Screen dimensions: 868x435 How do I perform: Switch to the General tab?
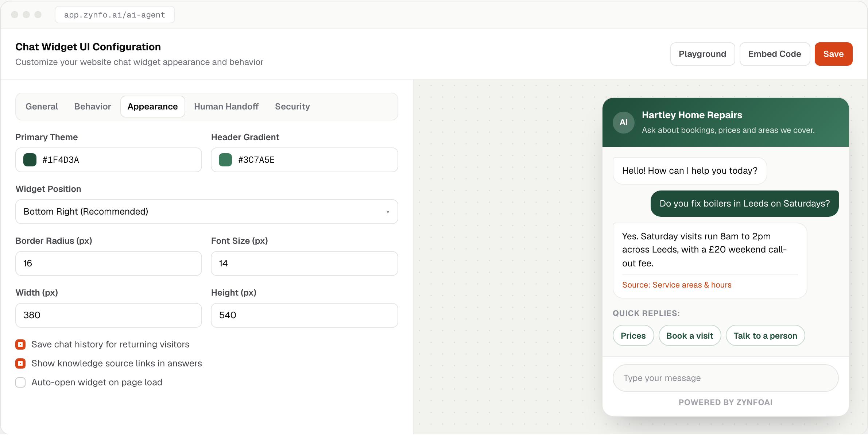42,107
